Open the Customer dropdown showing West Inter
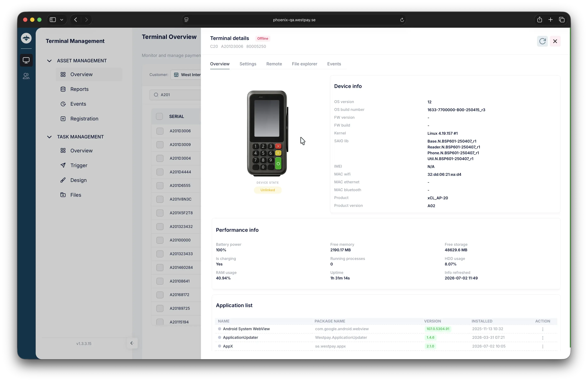The height and width of the screenshot is (382, 588). click(x=186, y=75)
